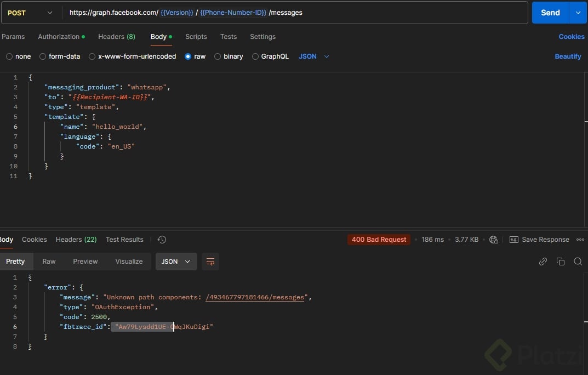The image size is (588, 375).
Task: Expand the Send button arrow dropdown
Action: (578, 13)
